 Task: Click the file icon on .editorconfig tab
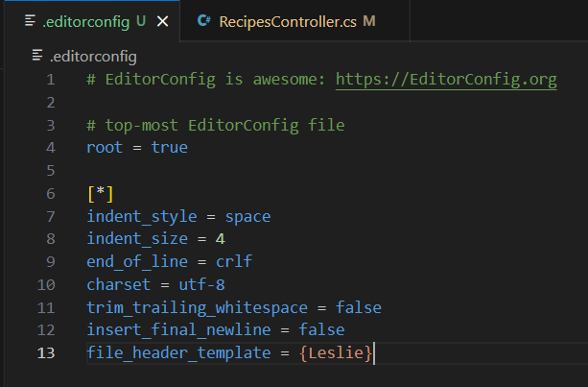[30, 20]
